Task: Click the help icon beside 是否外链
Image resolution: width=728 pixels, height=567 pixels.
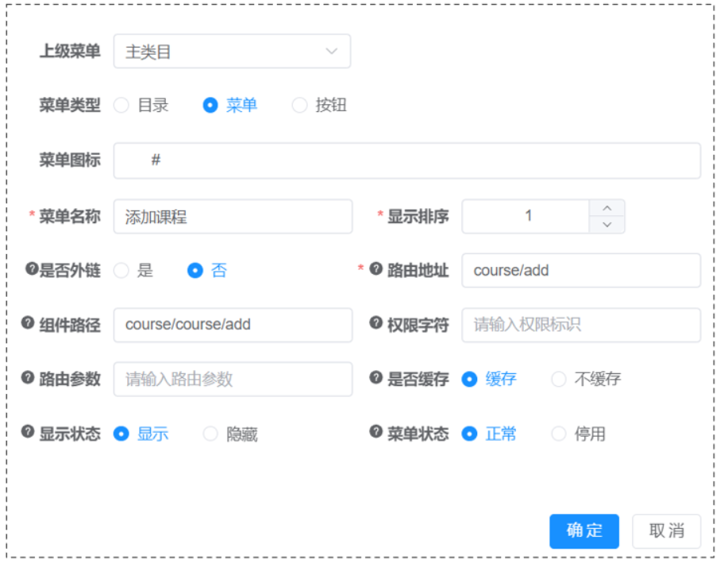Action: 32,268
